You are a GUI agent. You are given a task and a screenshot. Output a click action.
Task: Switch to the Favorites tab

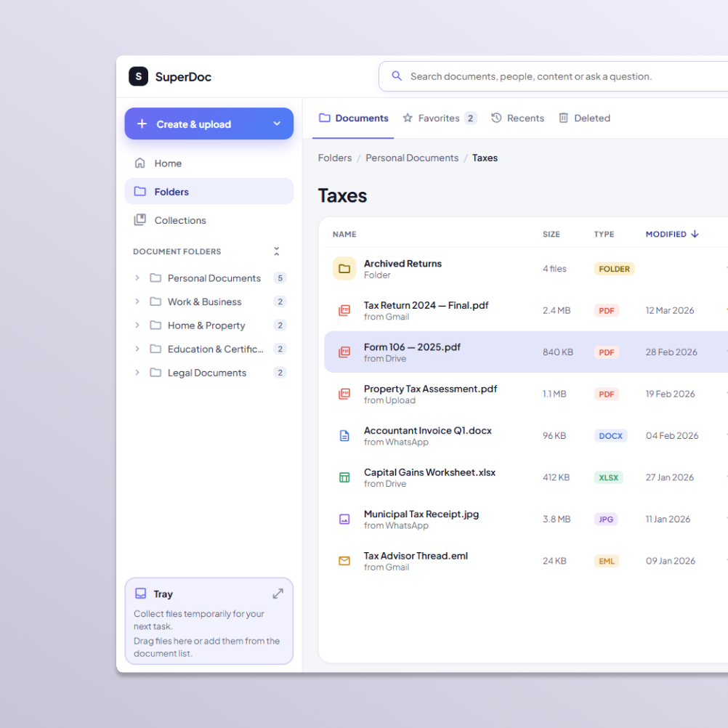(440, 118)
